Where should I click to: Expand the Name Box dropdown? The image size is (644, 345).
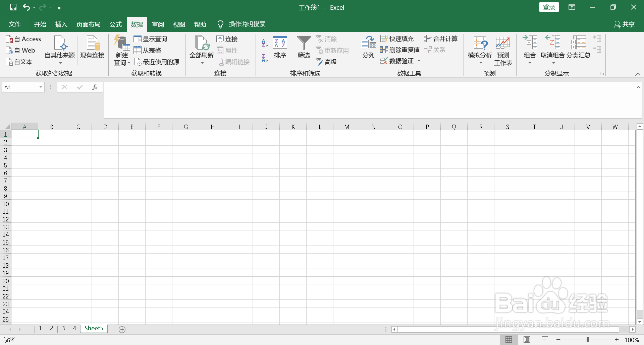point(41,87)
